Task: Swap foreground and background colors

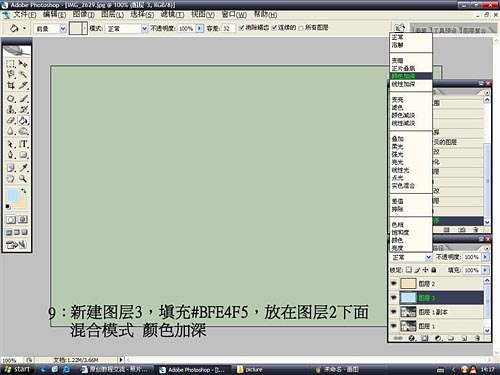Action: point(24,191)
